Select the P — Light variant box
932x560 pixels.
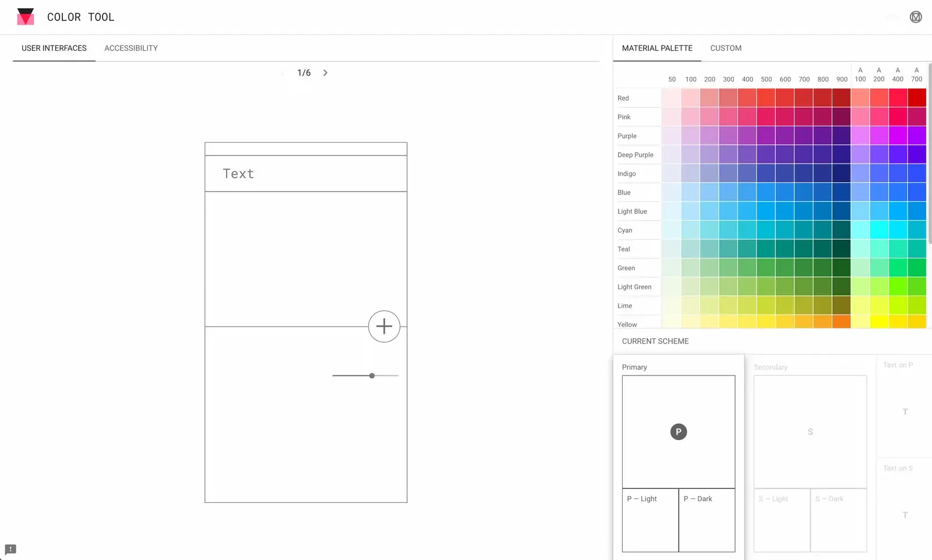(x=649, y=520)
